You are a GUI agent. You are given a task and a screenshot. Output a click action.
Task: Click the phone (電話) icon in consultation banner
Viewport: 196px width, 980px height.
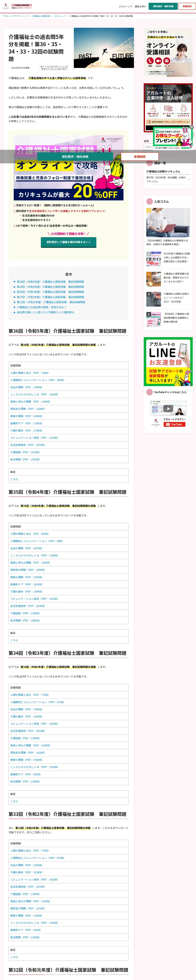click(150, 61)
